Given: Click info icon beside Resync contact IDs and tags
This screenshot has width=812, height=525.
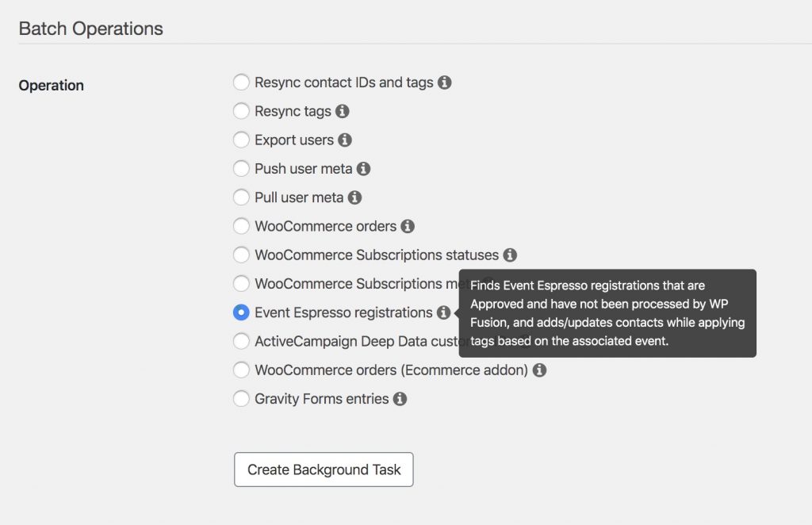Looking at the screenshot, I should [445, 82].
